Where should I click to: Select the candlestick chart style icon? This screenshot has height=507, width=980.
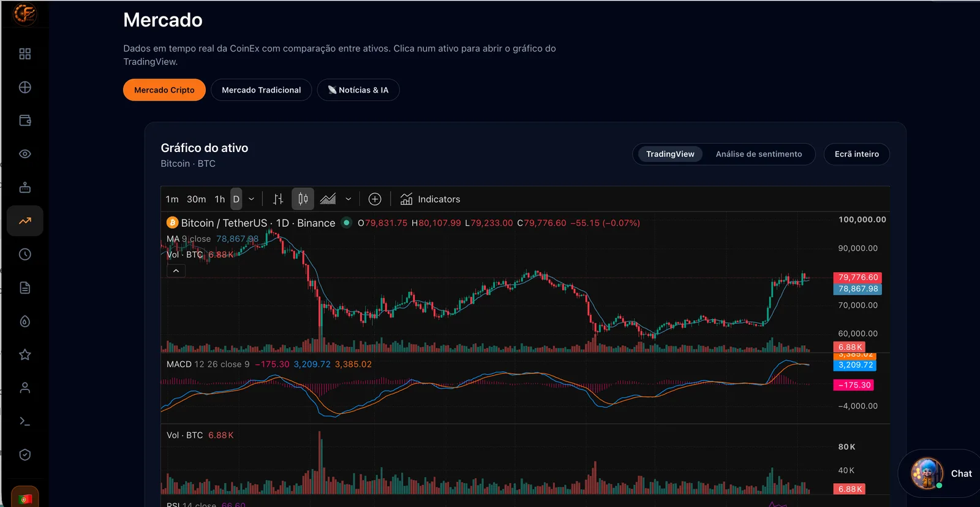coord(303,199)
